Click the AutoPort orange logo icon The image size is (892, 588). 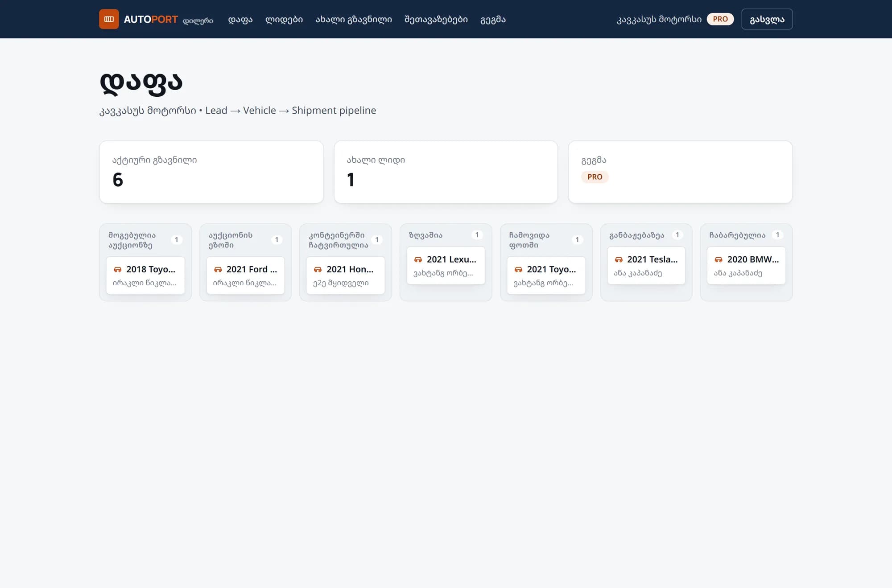click(x=109, y=19)
